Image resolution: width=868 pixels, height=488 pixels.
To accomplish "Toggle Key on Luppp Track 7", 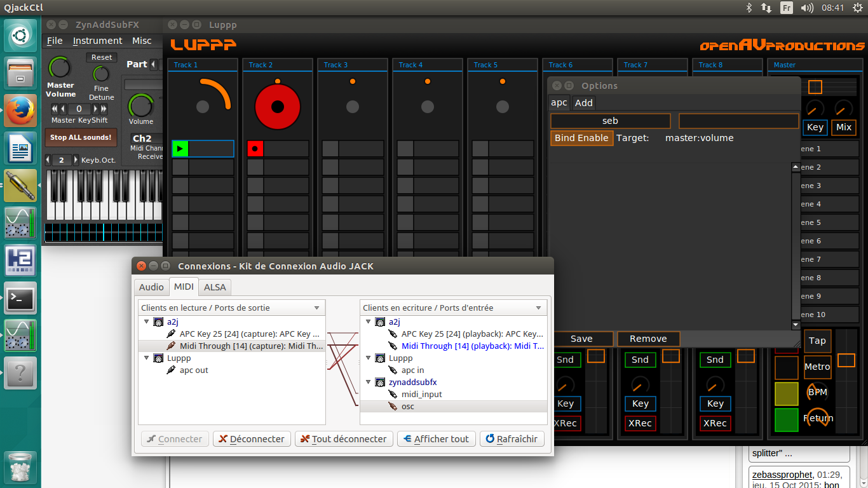I will pyautogui.click(x=640, y=403).
